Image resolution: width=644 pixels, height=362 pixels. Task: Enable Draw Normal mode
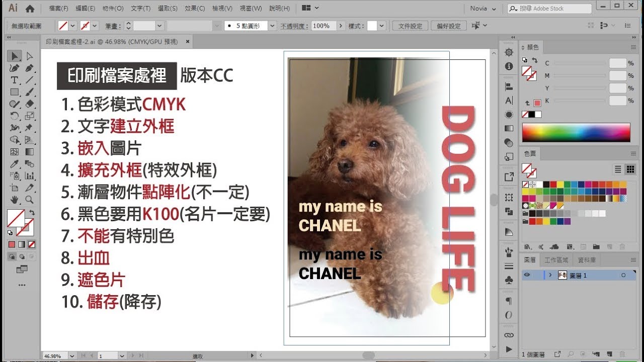[12, 256]
